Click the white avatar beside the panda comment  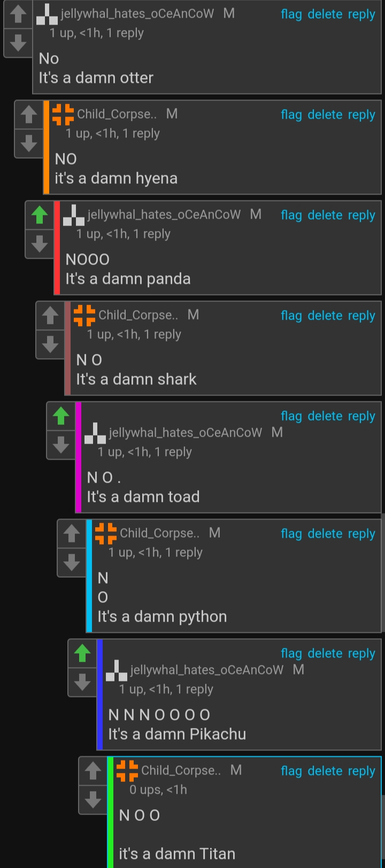(x=74, y=215)
